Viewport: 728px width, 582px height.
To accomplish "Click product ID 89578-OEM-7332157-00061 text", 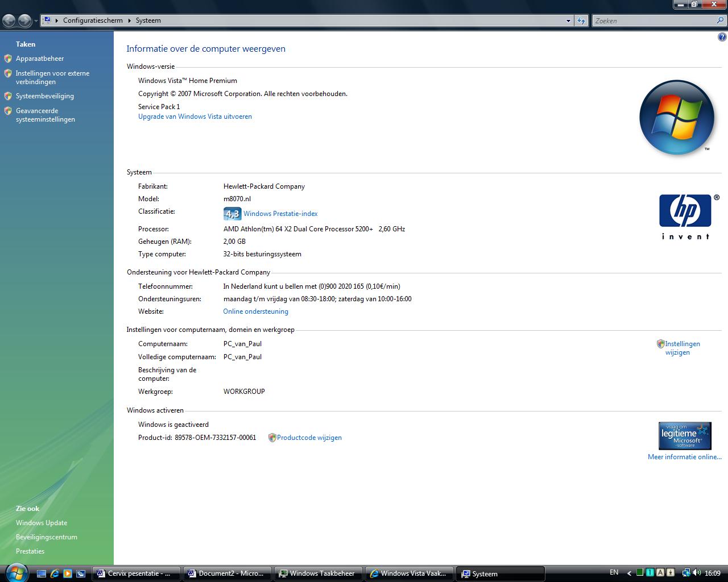I will tap(216, 438).
